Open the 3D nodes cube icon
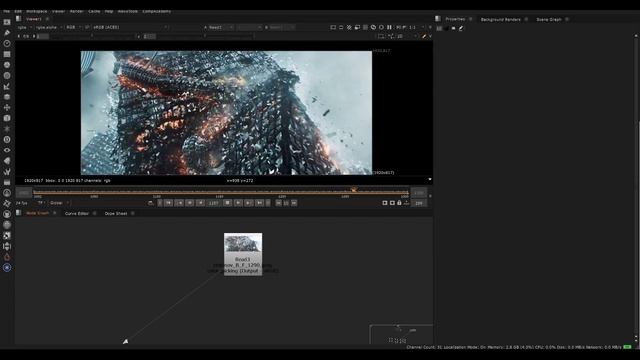This screenshot has height=360, width=640. tap(7, 118)
